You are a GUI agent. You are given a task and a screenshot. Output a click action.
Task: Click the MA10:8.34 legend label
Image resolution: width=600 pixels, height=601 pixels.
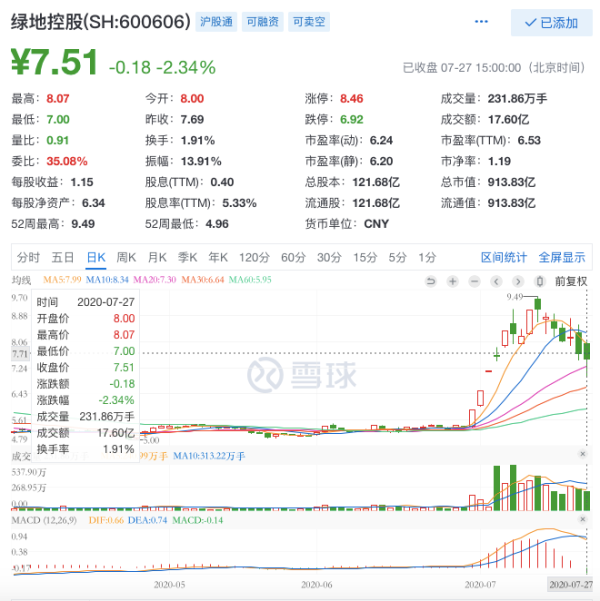[107, 280]
